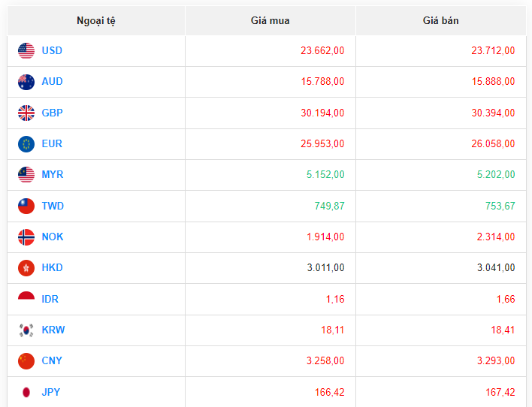Open the KRW currency link
Screen dimensions: 532x407
coord(53,330)
